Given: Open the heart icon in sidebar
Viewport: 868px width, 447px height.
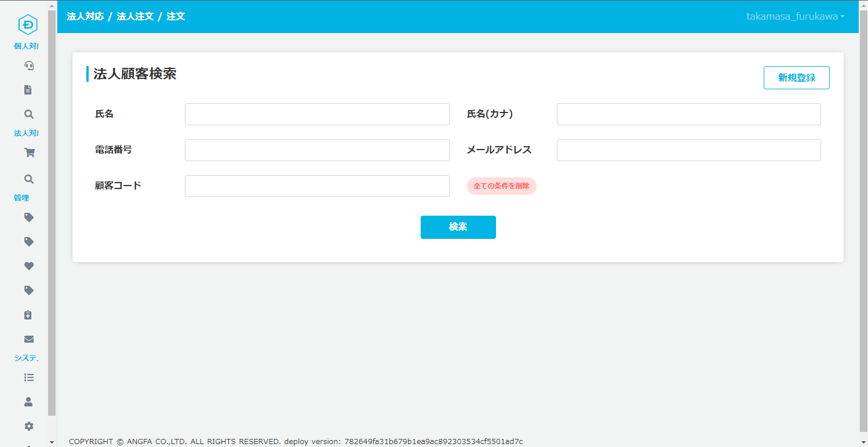Looking at the screenshot, I should [x=28, y=266].
